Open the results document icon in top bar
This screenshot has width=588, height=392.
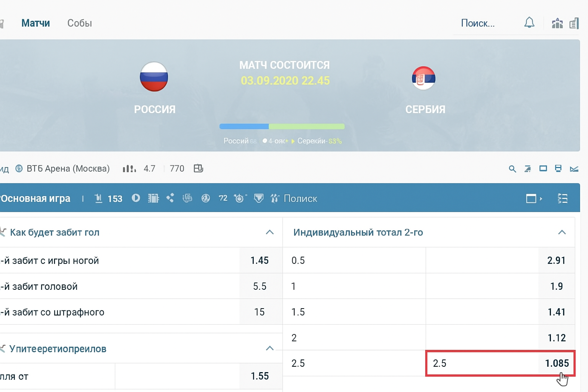pos(574,23)
